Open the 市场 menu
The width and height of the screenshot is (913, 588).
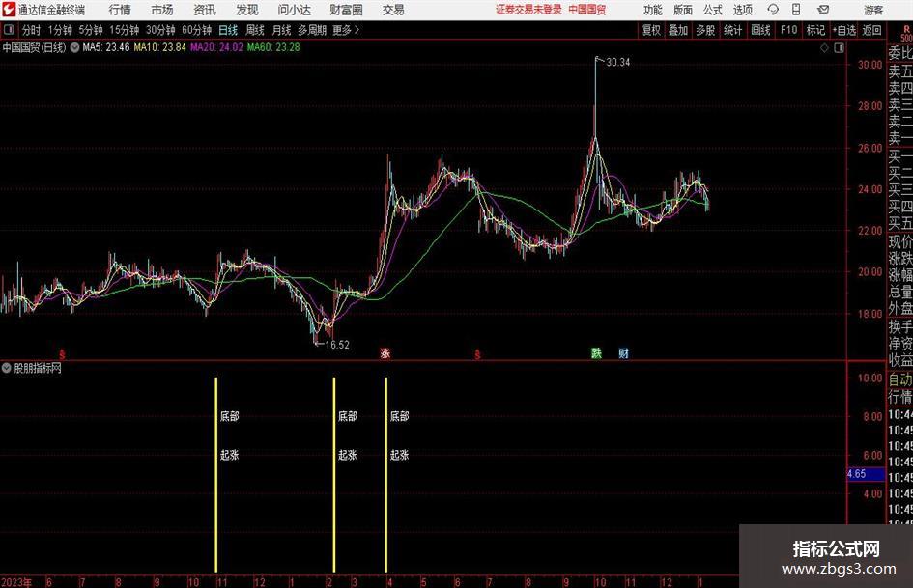(x=162, y=10)
